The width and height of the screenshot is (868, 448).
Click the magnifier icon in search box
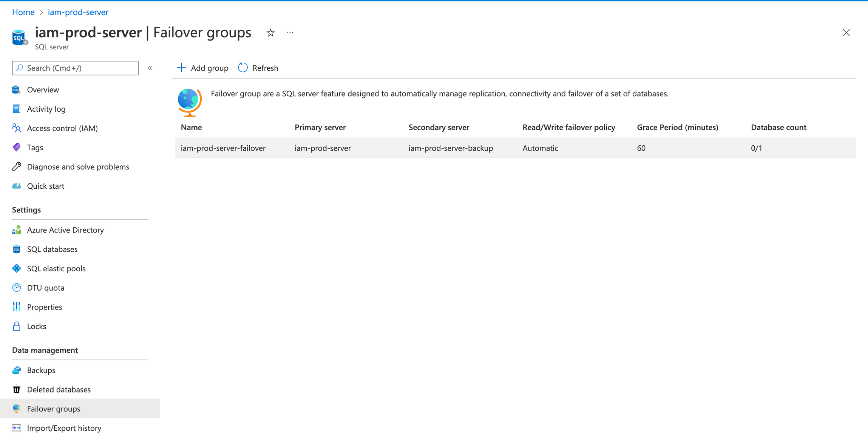(20, 68)
